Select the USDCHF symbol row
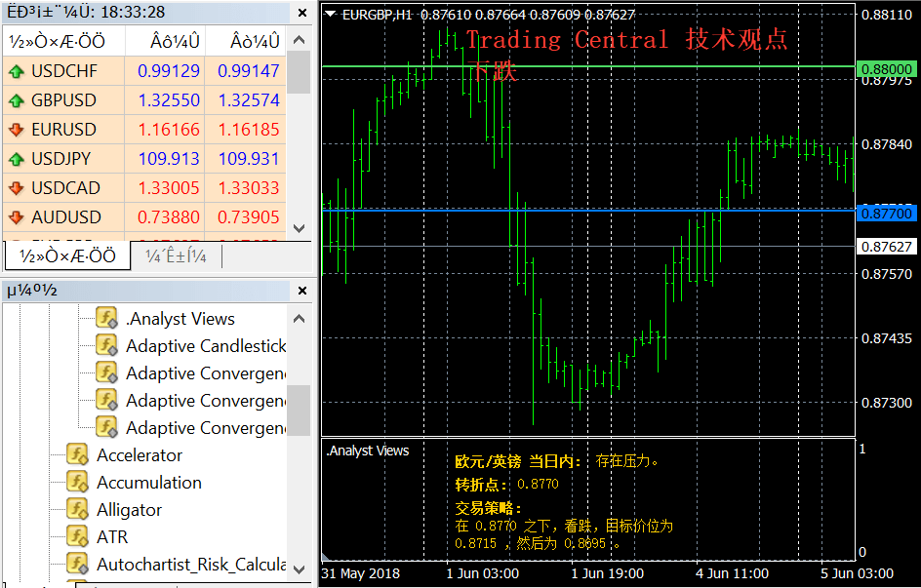 (x=144, y=71)
